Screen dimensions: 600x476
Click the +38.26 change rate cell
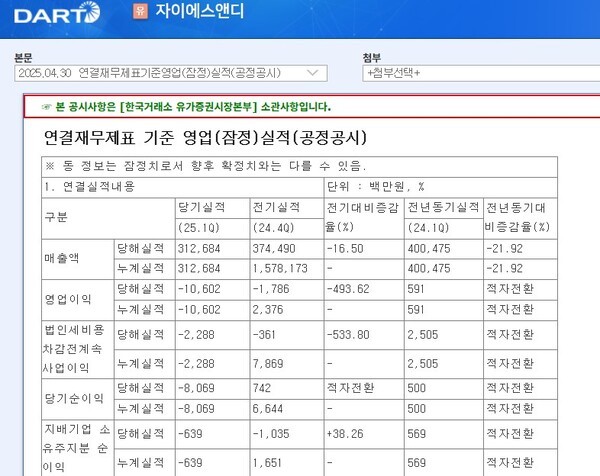click(x=364, y=434)
